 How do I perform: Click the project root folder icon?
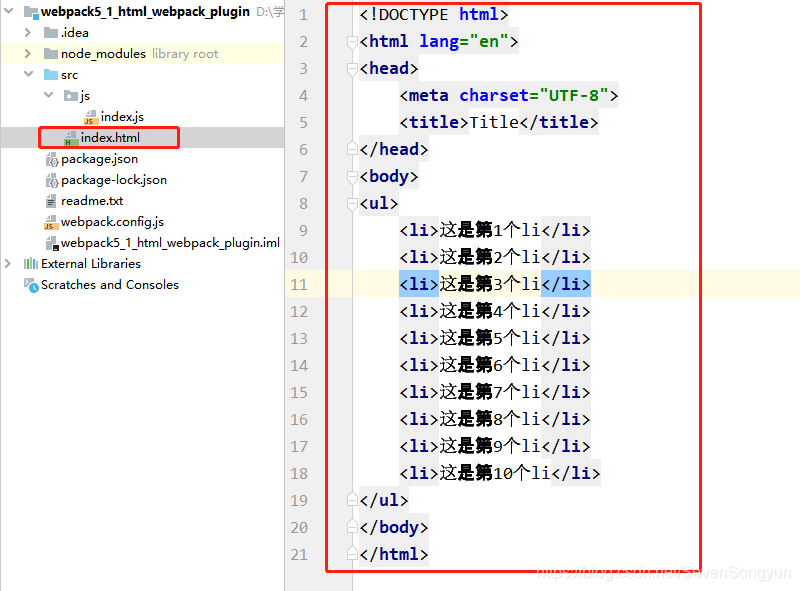(31, 12)
